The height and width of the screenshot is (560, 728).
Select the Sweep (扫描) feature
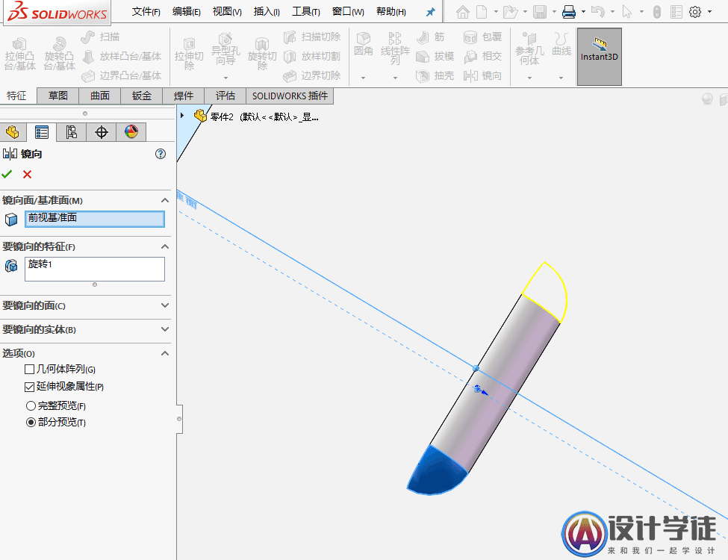100,37
